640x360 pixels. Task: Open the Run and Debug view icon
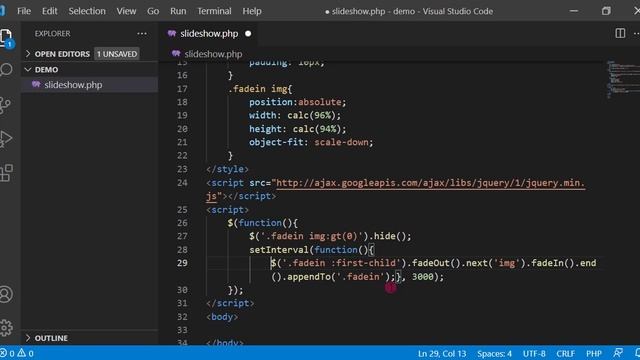click(x=6, y=139)
